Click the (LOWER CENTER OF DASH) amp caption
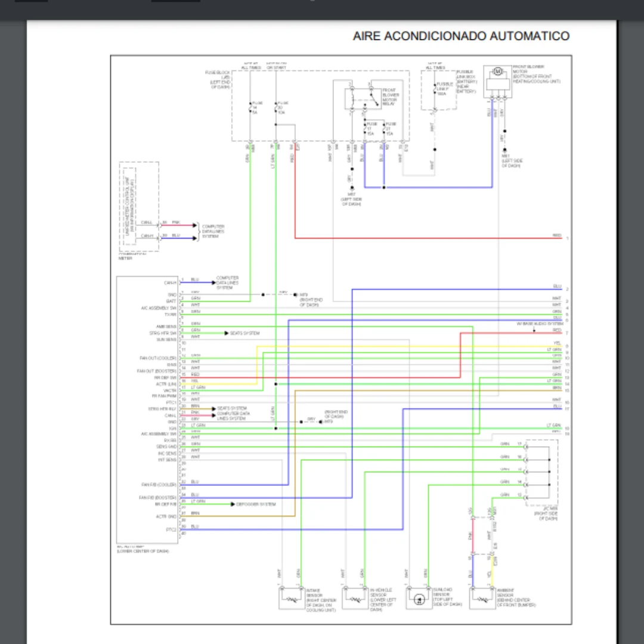The width and height of the screenshot is (644, 644). click(x=143, y=551)
